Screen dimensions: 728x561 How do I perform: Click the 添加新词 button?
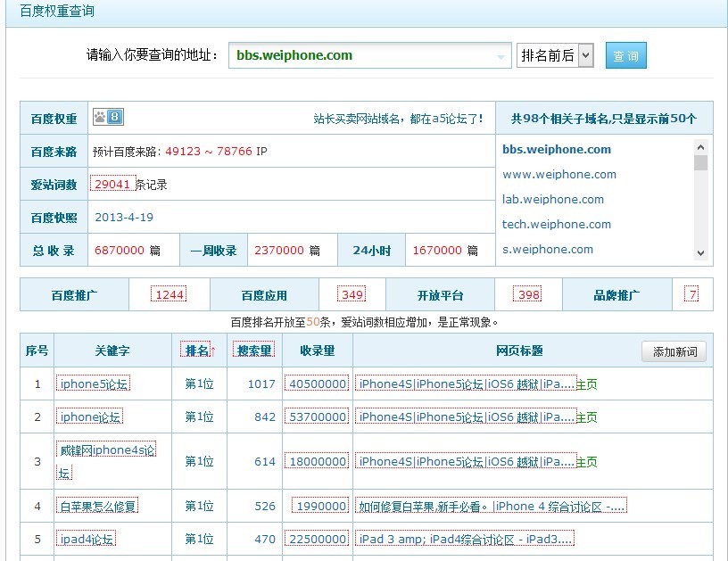tap(674, 351)
